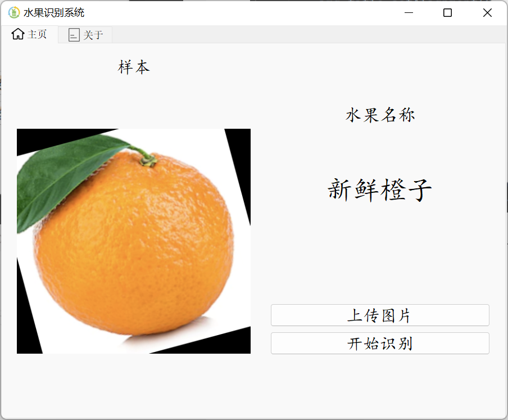Maximize the application window
This screenshot has width=508, height=420.
[447, 12]
